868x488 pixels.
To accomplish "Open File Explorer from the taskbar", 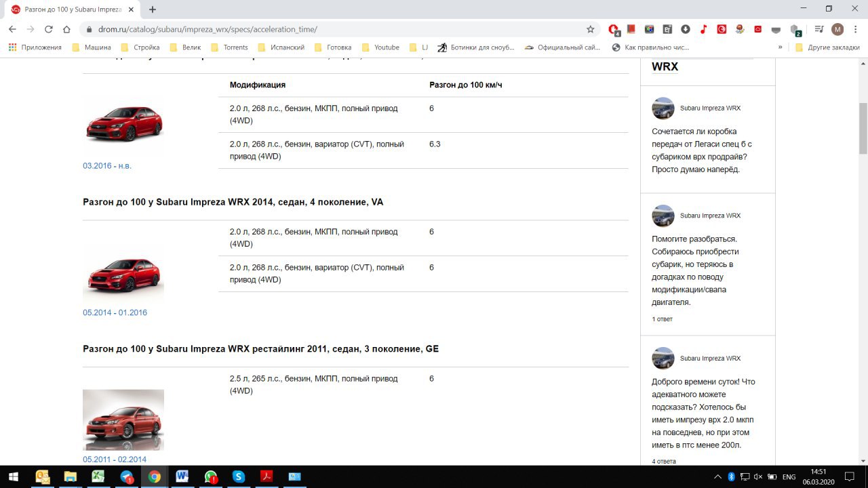I will click(x=70, y=476).
